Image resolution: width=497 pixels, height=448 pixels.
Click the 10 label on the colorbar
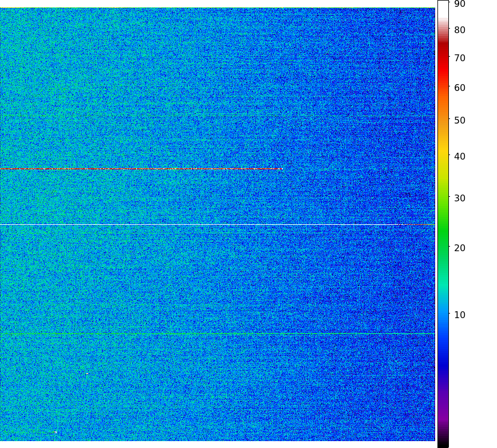(x=459, y=315)
